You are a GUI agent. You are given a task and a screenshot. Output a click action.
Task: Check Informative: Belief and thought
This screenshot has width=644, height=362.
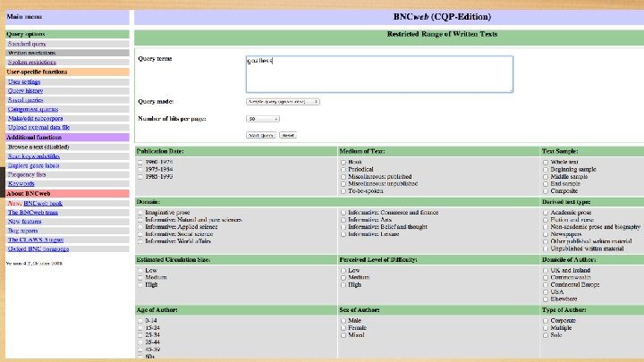click(343, 227)
